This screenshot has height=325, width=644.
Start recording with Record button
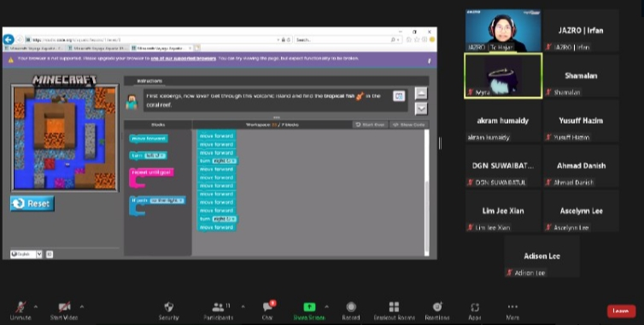click(351, 310)
